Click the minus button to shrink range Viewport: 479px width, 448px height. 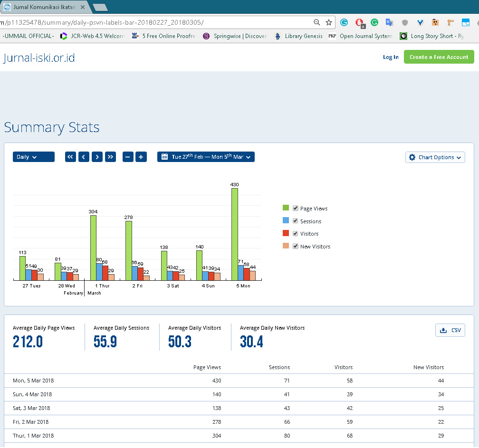[x=128, y=157]
